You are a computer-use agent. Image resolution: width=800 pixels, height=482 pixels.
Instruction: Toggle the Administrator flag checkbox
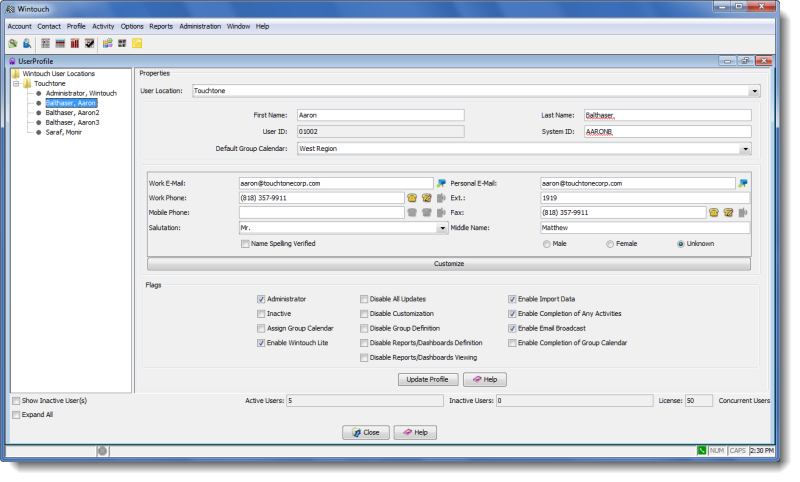[x=261, y=300]
